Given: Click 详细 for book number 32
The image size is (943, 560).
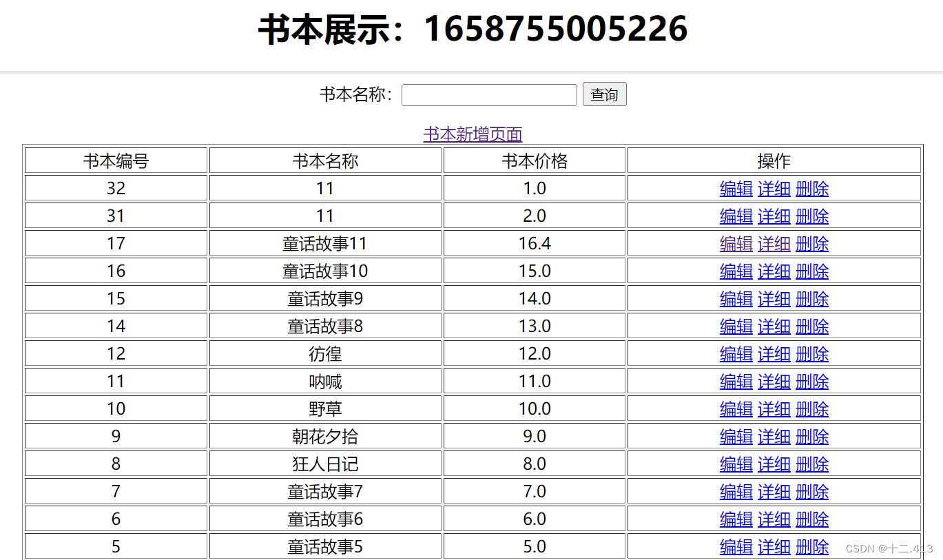Looking at the screenshot, I should tap(774, 189).
